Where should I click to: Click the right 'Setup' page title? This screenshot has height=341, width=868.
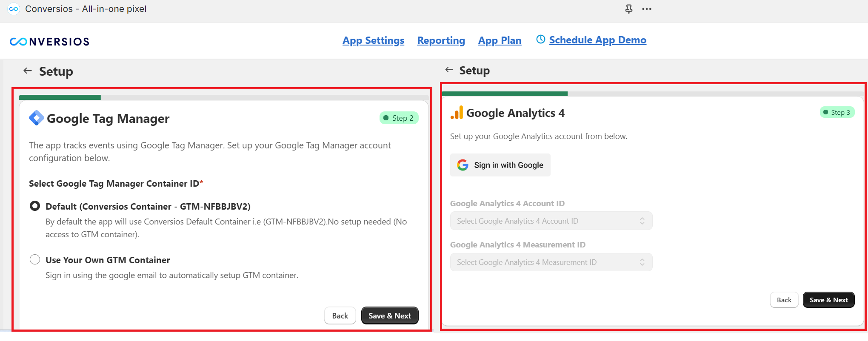[474, 70]
